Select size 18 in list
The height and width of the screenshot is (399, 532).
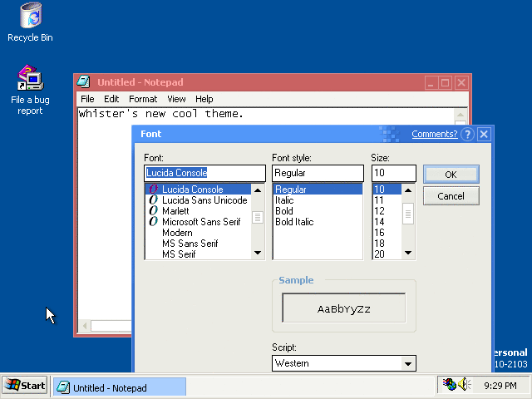coord(387,244)
